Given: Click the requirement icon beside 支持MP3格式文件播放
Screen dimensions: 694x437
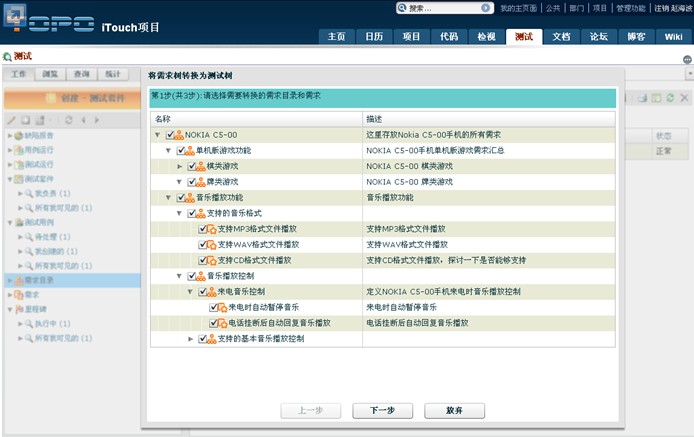Looking at the screenshot, I should tap(212, 229).
